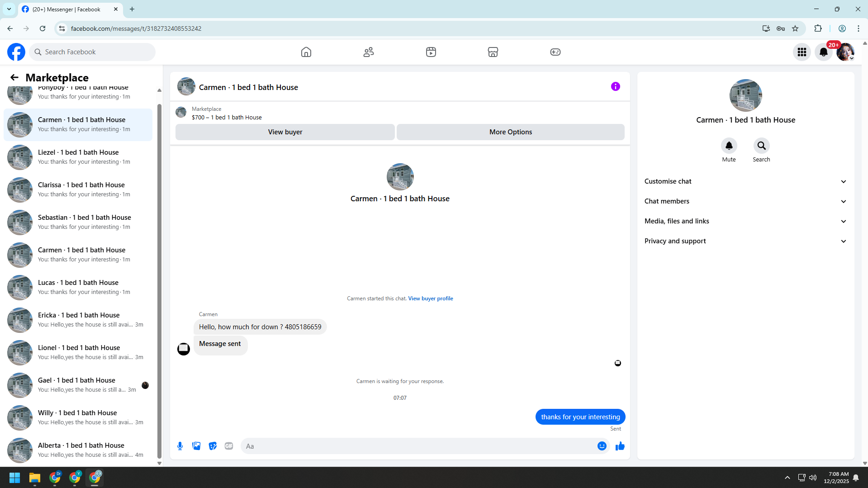
Task: Click More Options button
Action: pos(511,132)
